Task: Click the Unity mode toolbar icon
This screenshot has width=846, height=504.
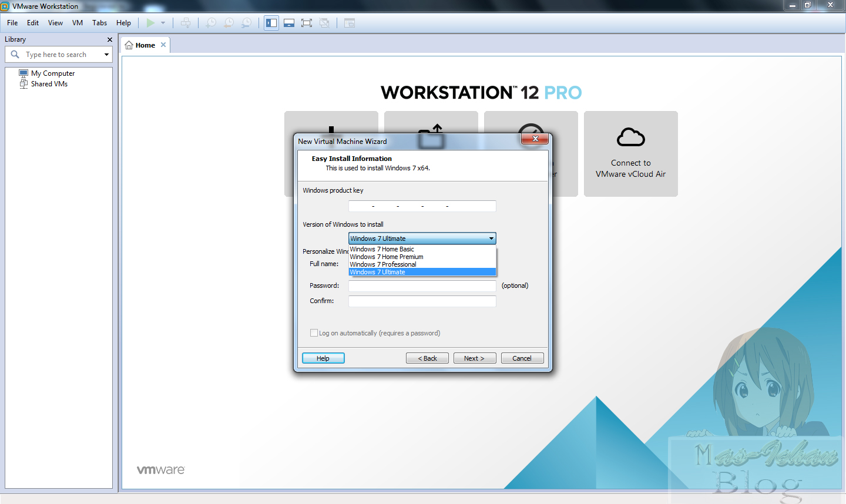Action: pyautogui.click(x=324, y=23)
